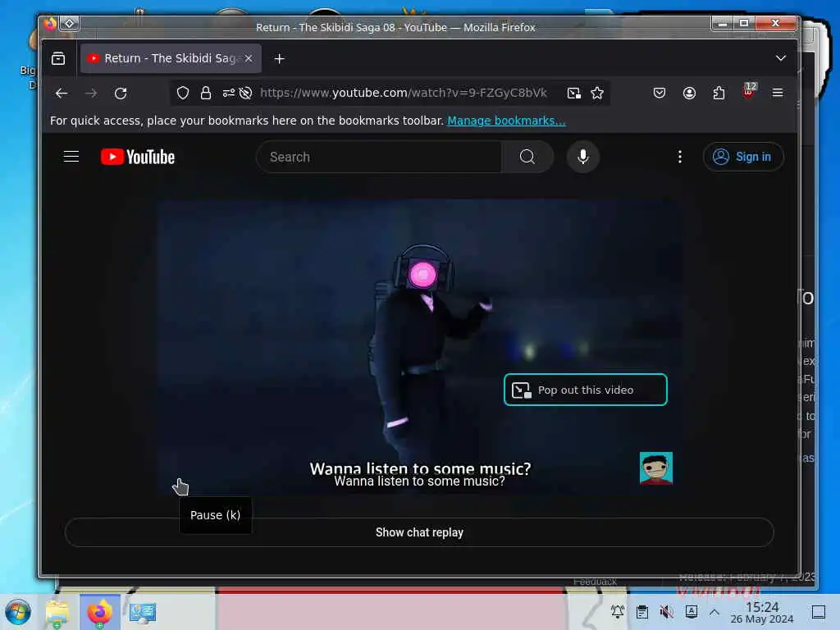Submit search with magnifier button
Viewport: 840px width, 630px height.
coord(527,157)
